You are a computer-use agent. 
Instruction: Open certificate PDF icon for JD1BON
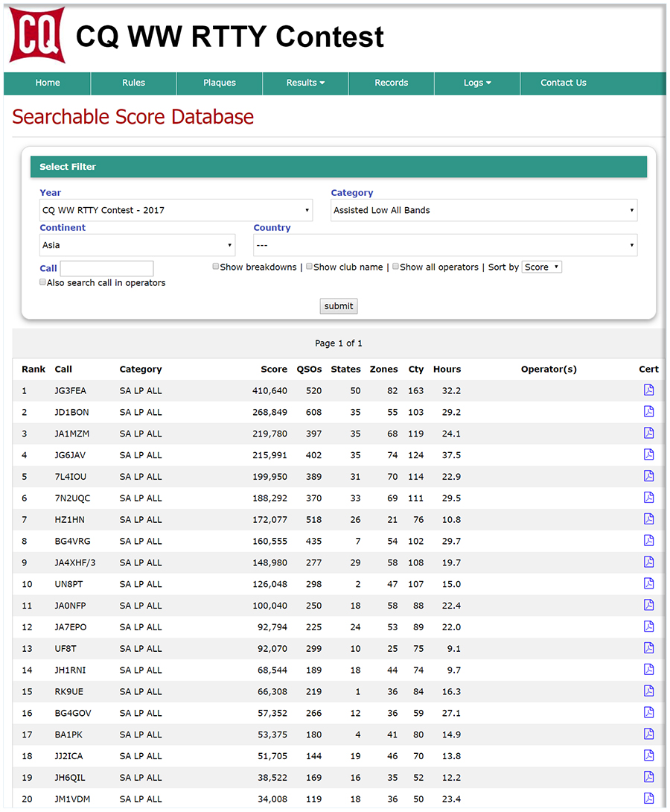[648, 412]
